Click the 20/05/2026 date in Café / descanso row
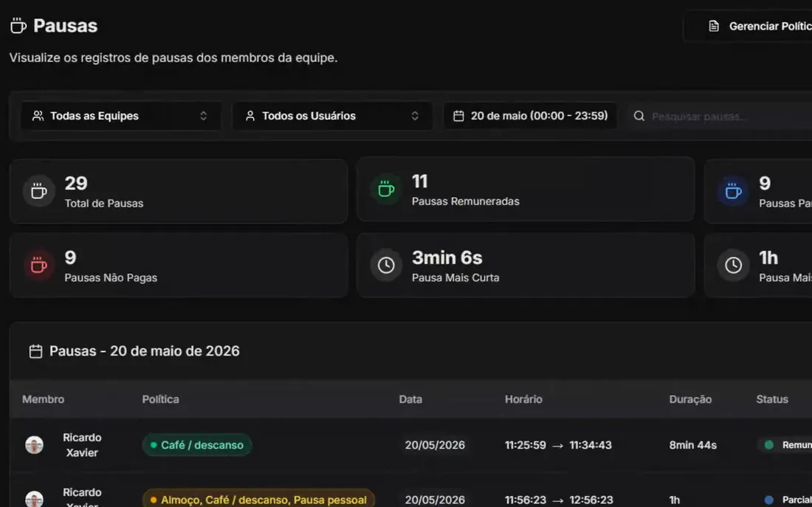 [435, 445]
